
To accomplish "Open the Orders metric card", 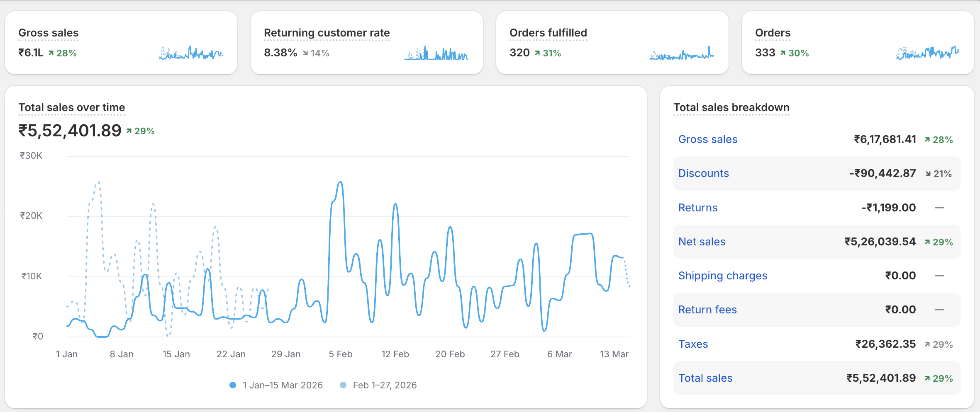I will coord(772,32).
